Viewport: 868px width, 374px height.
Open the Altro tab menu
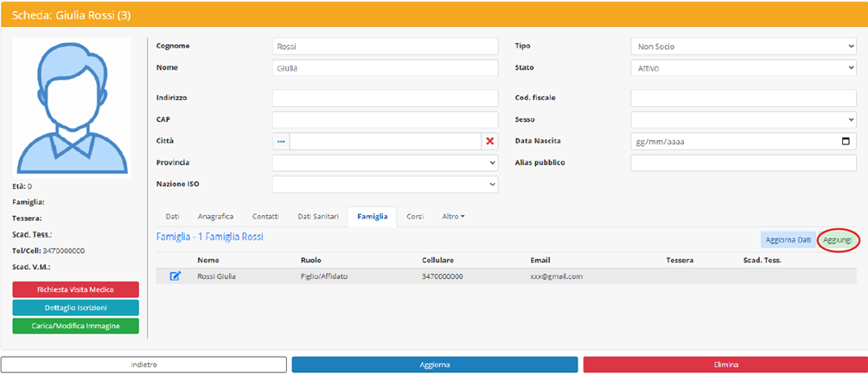(x=454, y=216)
